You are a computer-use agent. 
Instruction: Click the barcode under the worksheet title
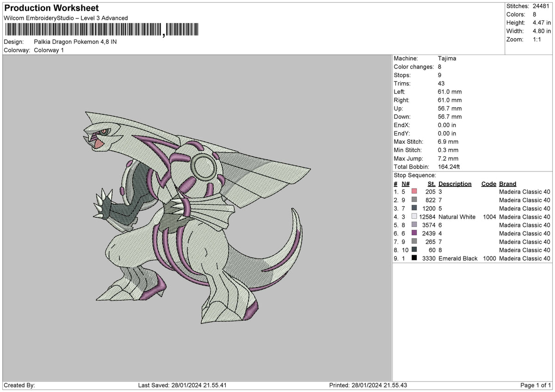tap(101, 31)
